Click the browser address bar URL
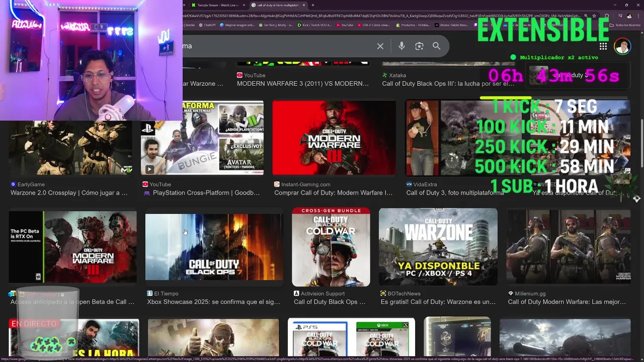This screenshot has height=362, width=644. (x=382, y=16)
